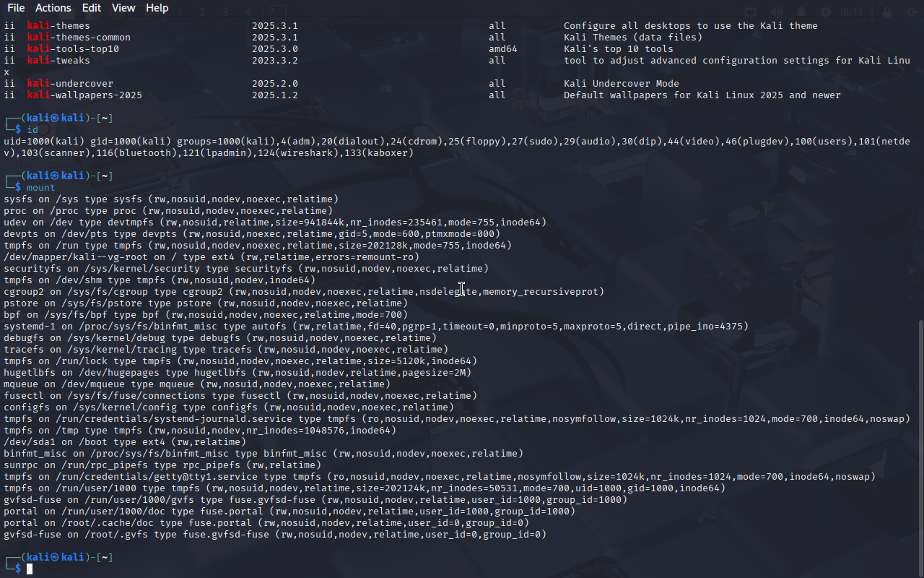
Task: Click 'gvfsd-fuse on /root/.gvfs' line
Action: (275, 535)
